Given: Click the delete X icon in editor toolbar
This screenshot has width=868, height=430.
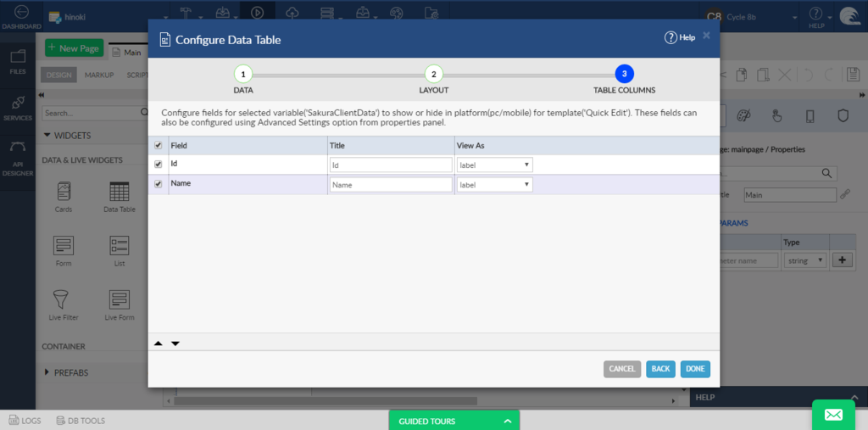Looking at the screenshot, I should (784, 75).
